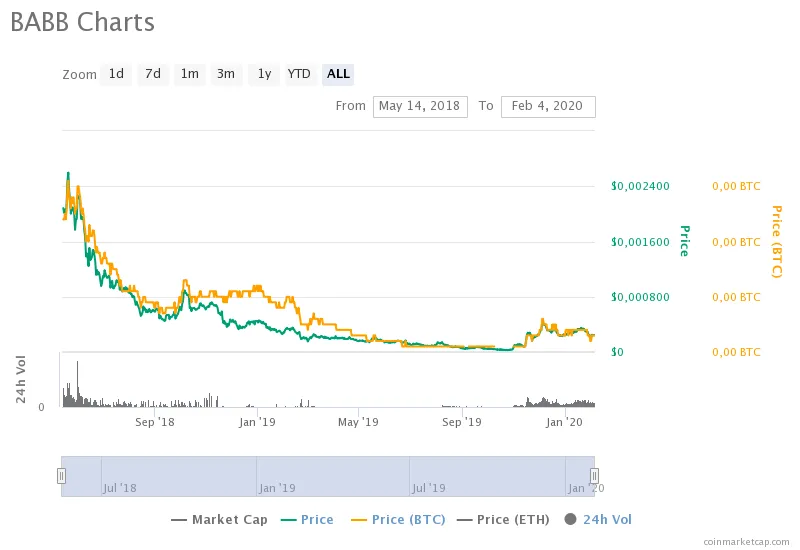Image resolution: width=800 pixels, height=550 pixels.
Task: Click the $0,002400 price axis label
Action: 640,186
